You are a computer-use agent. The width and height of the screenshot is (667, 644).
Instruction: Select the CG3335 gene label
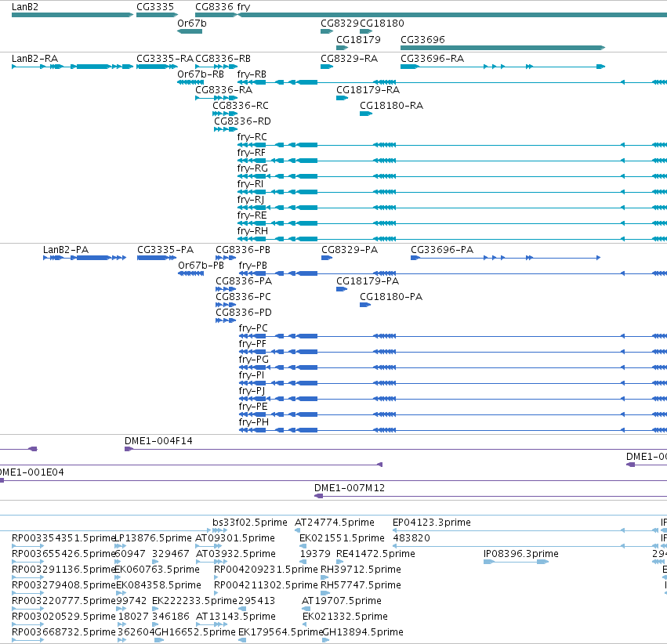(155, 7)
